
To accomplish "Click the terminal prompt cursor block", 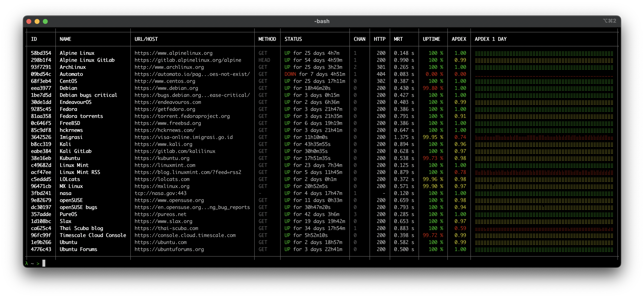I will [44, 263].
